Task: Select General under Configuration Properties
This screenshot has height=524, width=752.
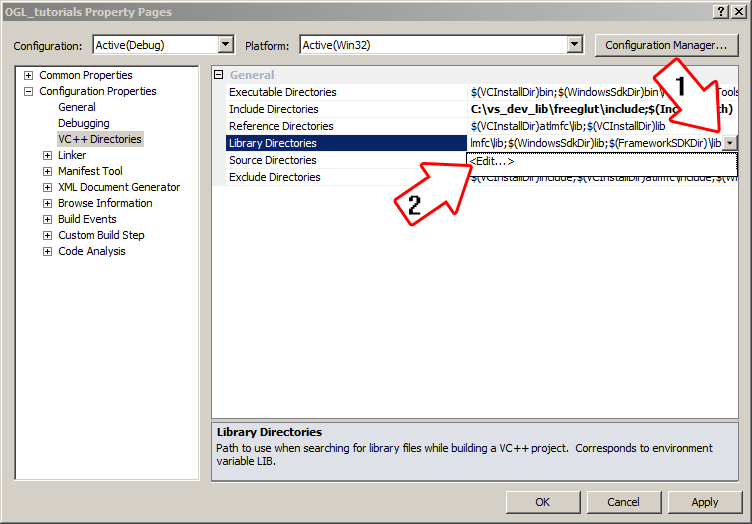Action: click(77, 107)
